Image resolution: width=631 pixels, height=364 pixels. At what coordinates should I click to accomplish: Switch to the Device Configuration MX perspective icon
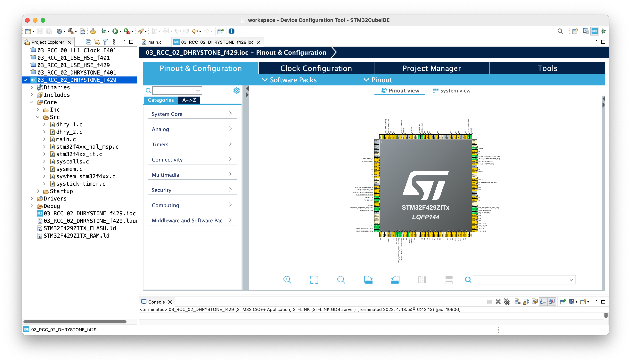tap(594, 31)
